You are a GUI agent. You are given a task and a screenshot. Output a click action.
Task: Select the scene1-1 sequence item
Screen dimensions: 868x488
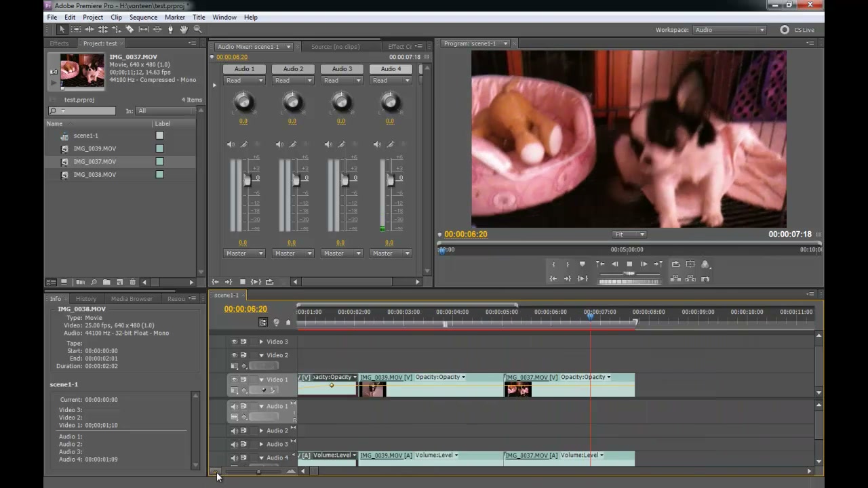(x=86, y=136)
